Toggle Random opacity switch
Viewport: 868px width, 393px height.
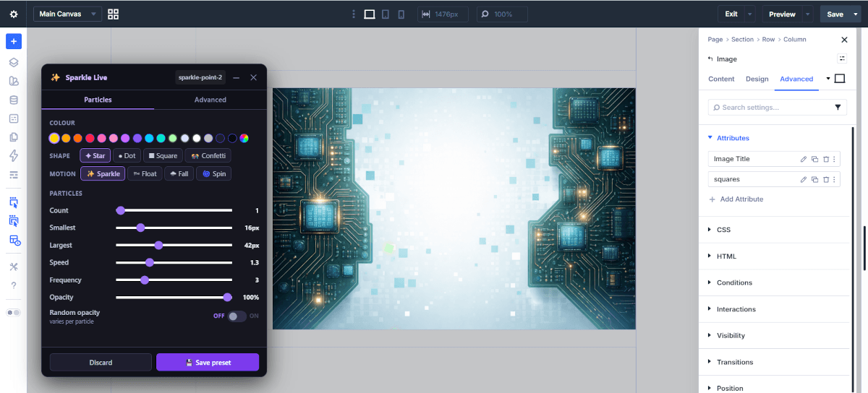click(x=237, y=316)
